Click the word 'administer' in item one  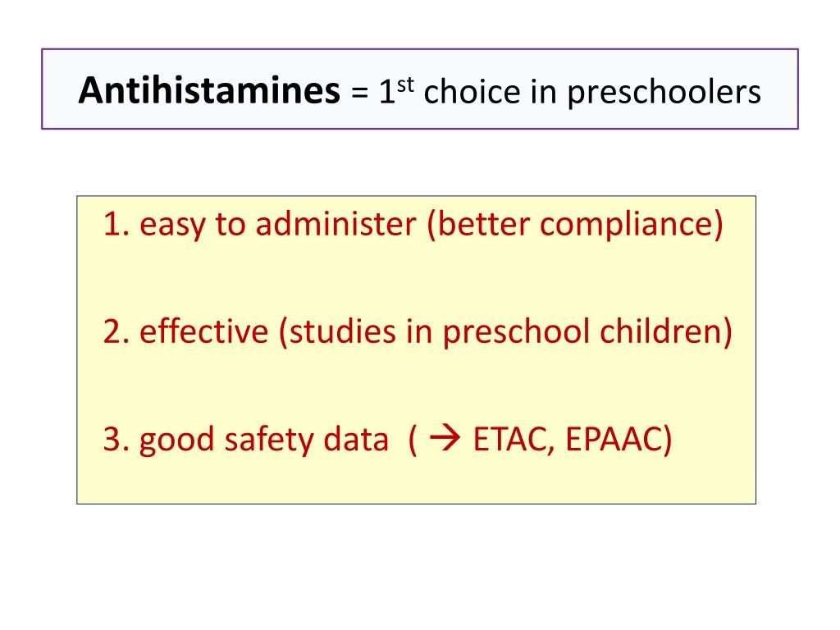(x=336, y=224)
